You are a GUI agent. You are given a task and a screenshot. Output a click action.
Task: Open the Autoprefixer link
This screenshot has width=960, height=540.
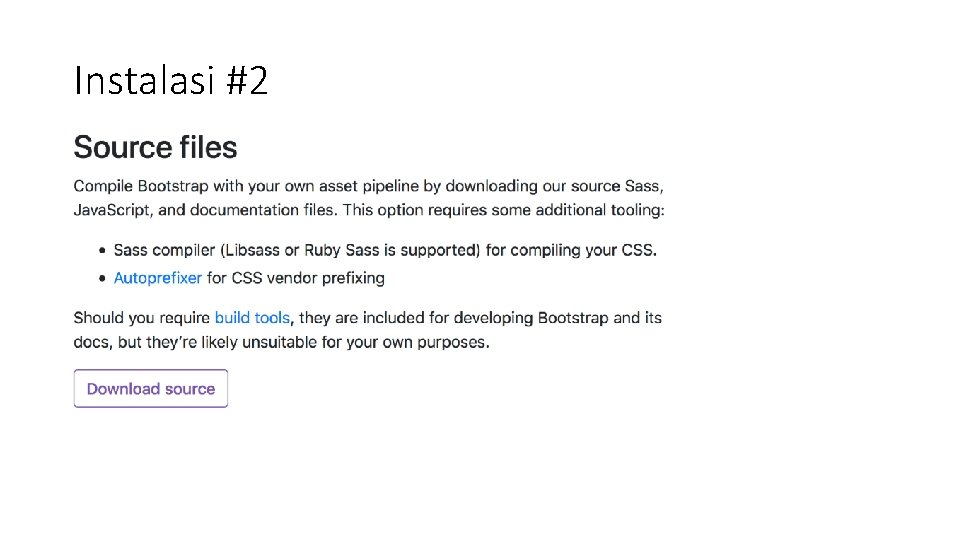click(x=158, y=278)
